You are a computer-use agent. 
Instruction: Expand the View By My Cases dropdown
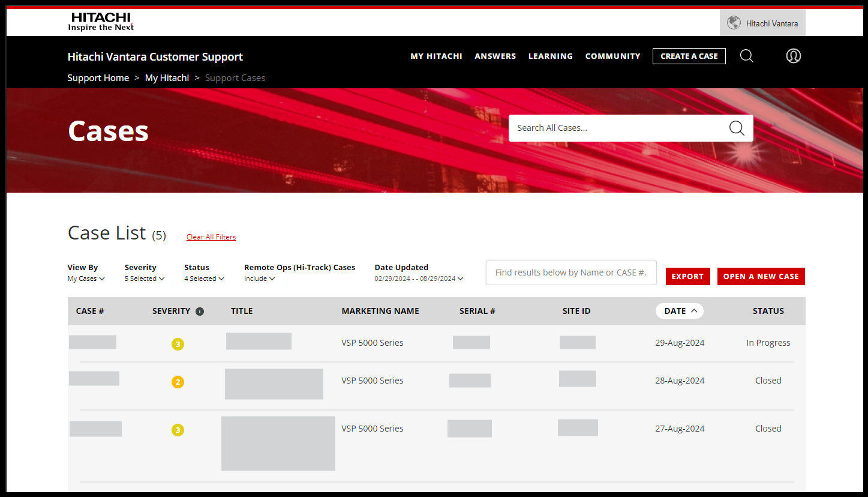[x=86, y=279]
